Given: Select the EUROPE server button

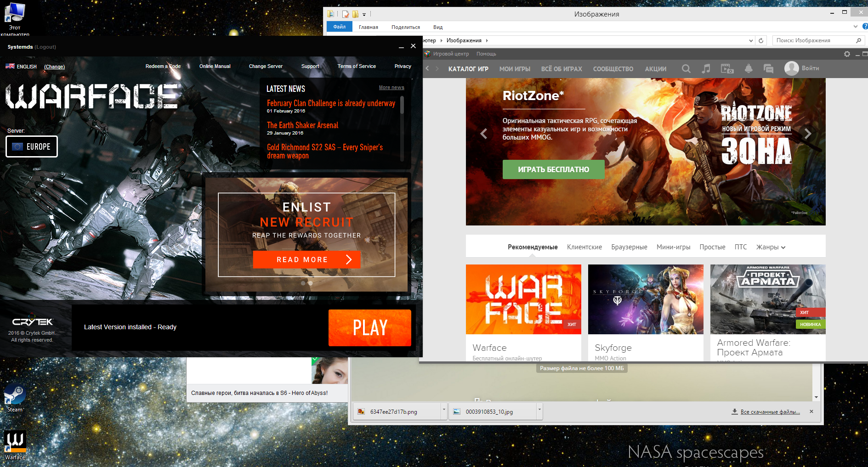Looking at the screenshot, I should point(32,146).
